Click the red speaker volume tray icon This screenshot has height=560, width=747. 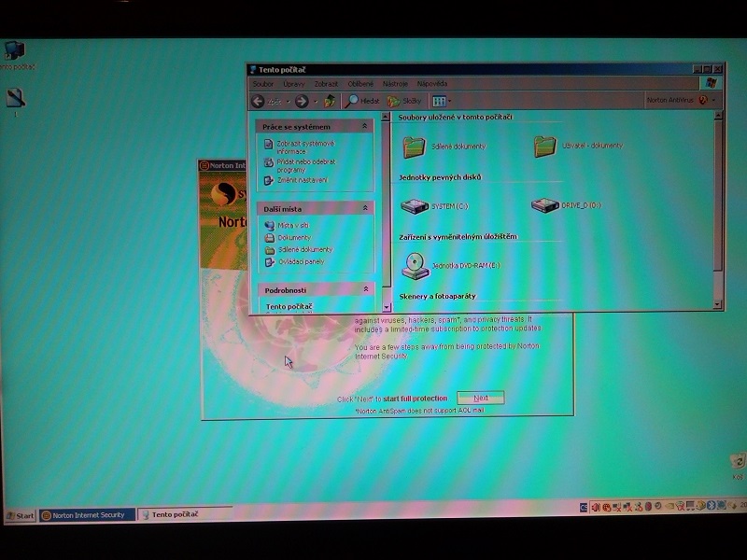(596, 507)
